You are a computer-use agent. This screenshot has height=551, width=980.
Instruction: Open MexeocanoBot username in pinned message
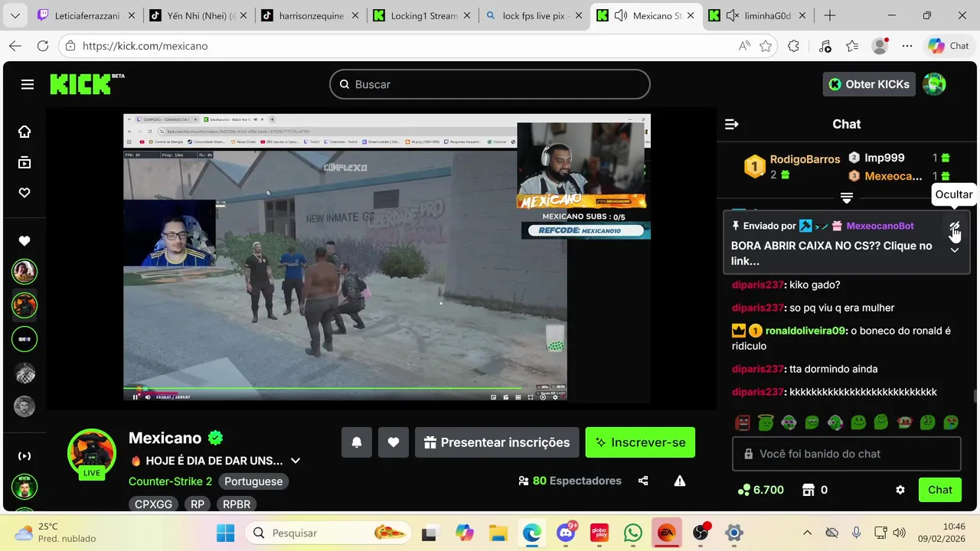[880, 226]
